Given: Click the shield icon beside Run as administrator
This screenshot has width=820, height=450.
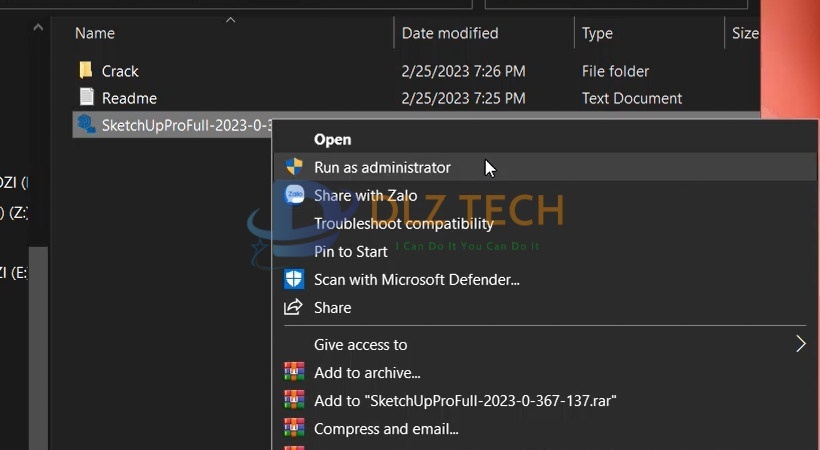Looking at the screenshot, I should point(294,167).
